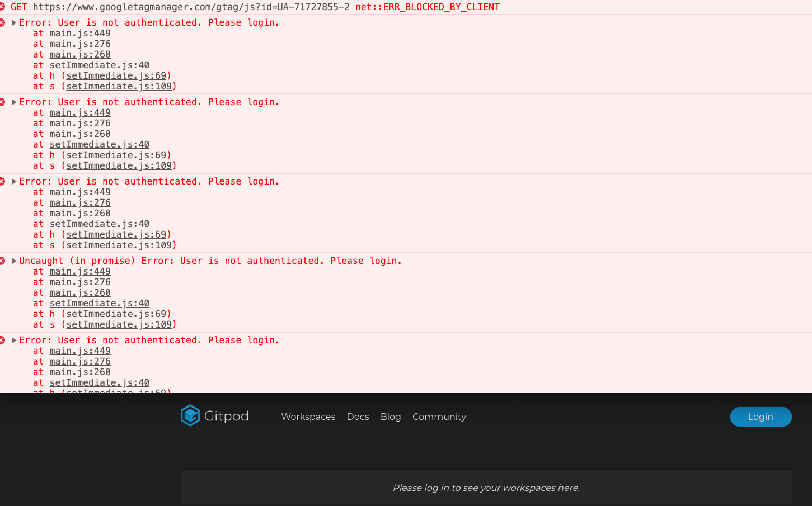Click the error icon beside the googletagmanager GET failure
This screenshot has height=506, width=812.
click(x=4, y=7)
